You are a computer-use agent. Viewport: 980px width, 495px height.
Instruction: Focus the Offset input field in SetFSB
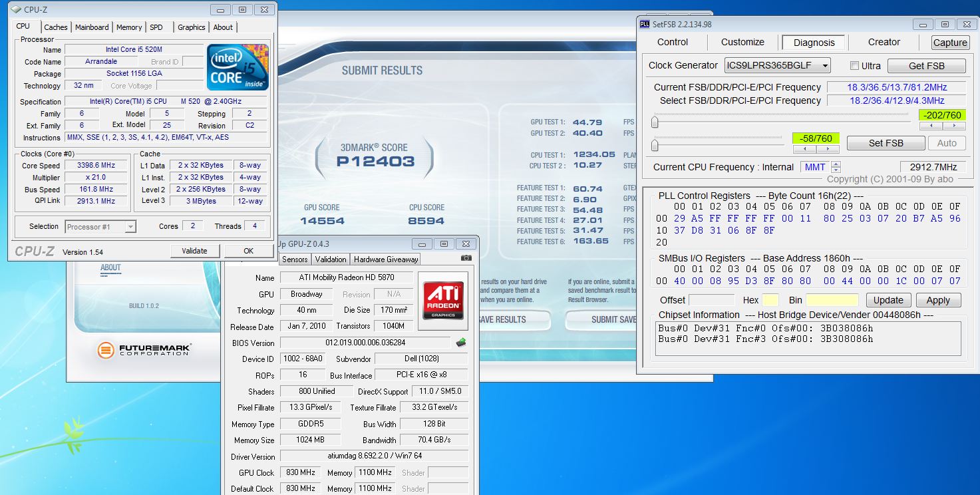coord(711,300)
